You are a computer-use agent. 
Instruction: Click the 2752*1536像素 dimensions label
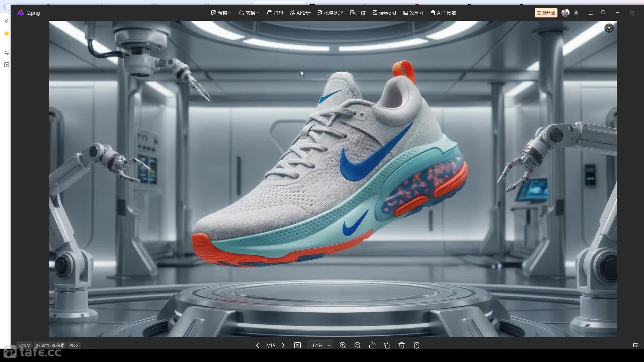pos(50,345)
